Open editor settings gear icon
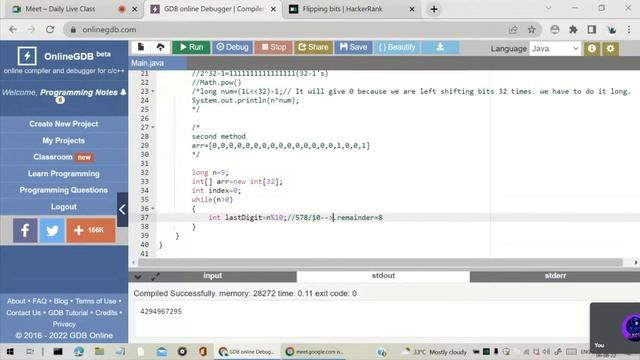 [x=610, y=49]
